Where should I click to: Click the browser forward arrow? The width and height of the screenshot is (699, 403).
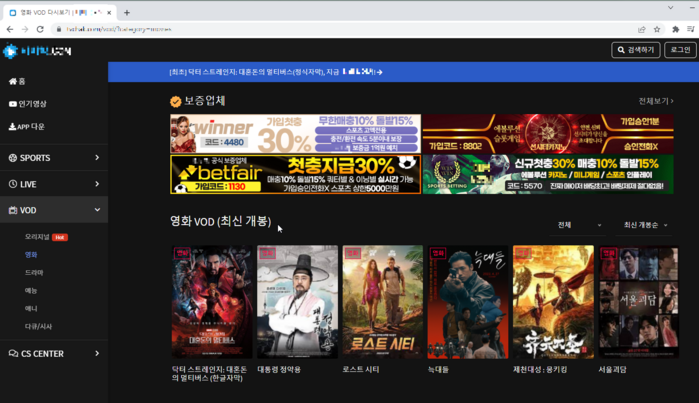coord(25,29)
